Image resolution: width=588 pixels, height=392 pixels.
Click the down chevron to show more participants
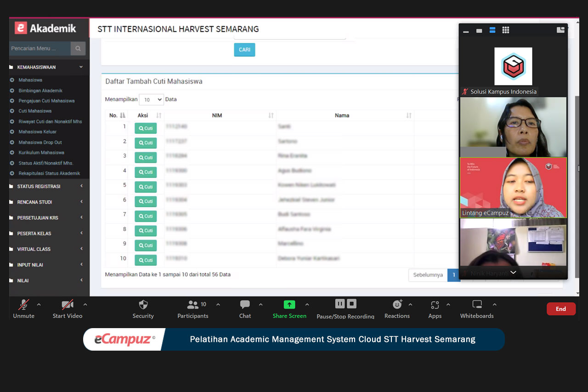[513, 273]
